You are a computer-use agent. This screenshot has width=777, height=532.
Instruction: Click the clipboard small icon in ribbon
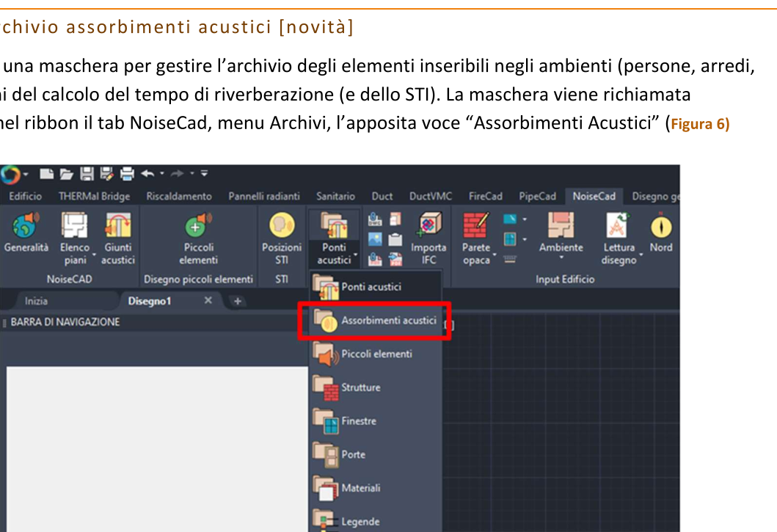point(395,239)
